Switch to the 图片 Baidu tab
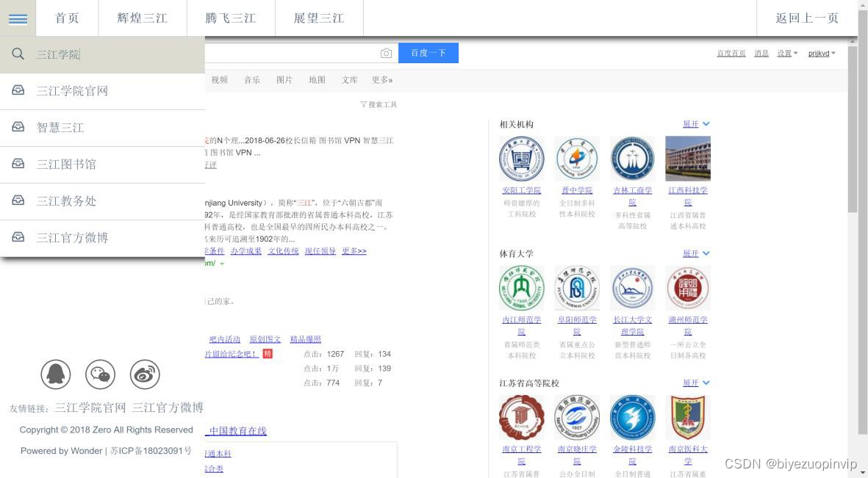The width and height of the screenshot is (868, 478). point(284,80)
